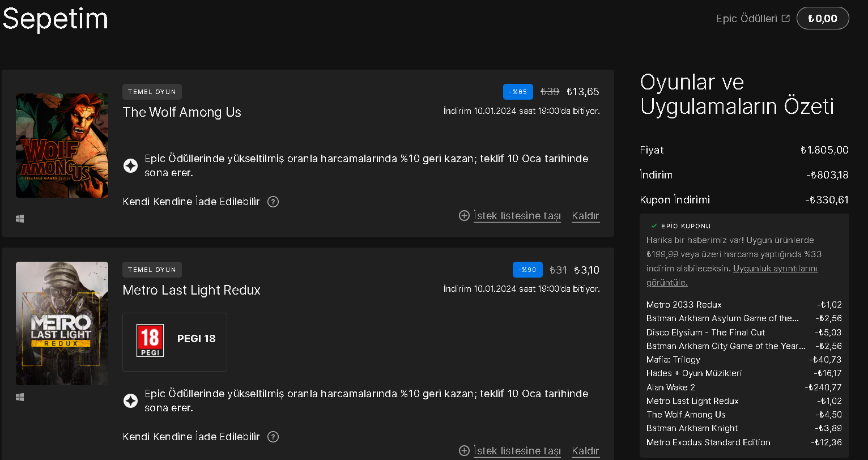
Task: Remove The Wolf Among Us from cart
Action: point(586,216)
